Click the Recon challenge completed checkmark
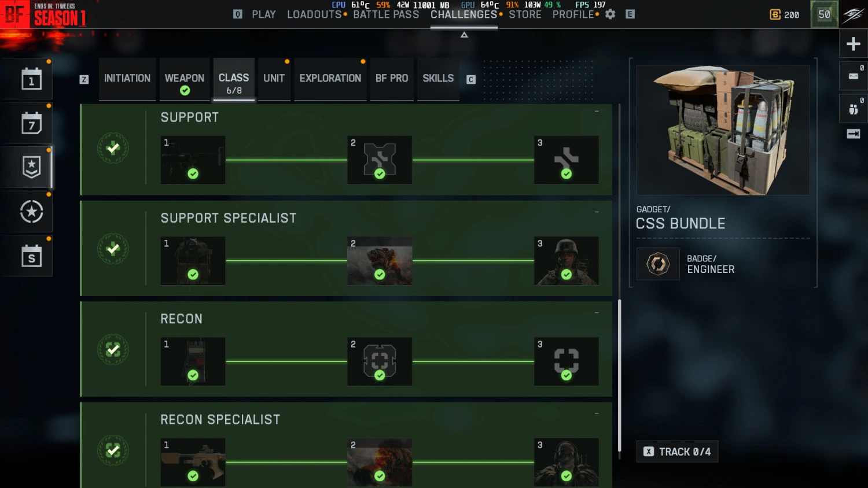 (113, 350)
